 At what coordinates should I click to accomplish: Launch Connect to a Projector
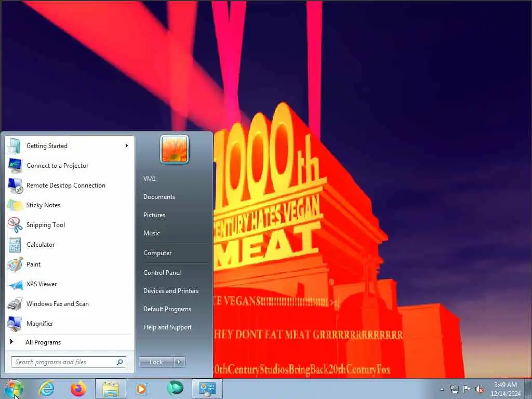point(70,166)
